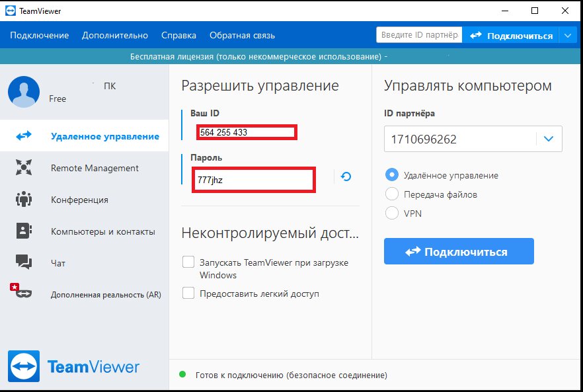Click the large TeamViewer logo at bottom left
Image resolution: width=583 pixels, height=392 pixels.
point(24,366)
